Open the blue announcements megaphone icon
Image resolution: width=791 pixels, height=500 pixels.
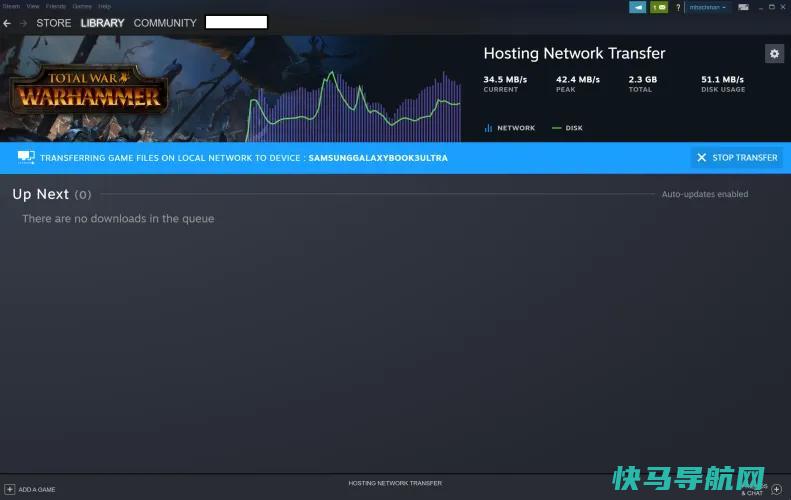point(638,7)
